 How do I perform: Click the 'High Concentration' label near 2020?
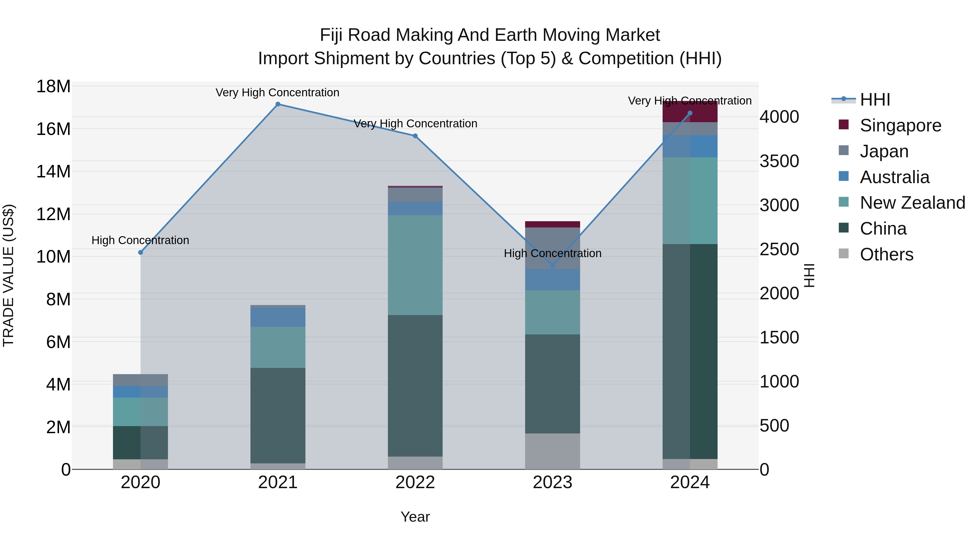(140, 240)
